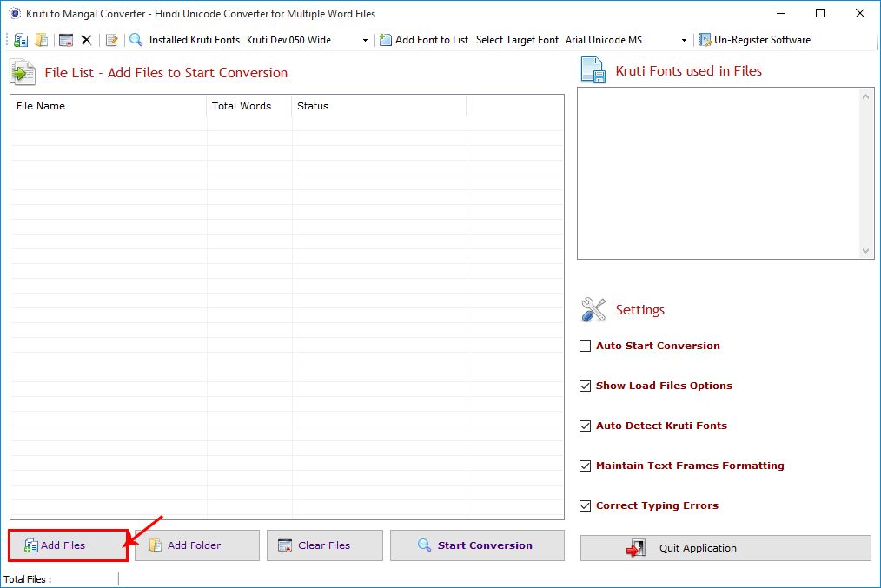Click the Add Folder button
The width and height of the screenshot is (881, 588).
197,545
